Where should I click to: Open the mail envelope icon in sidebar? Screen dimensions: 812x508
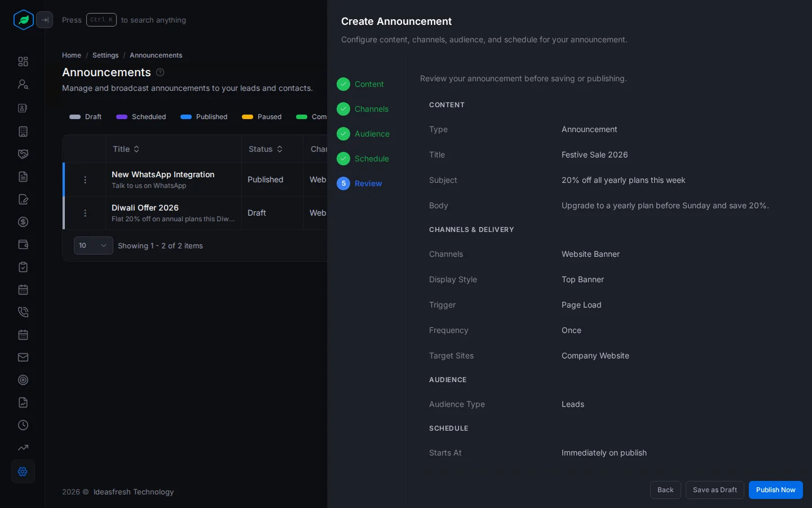click(x=23, y=357)
